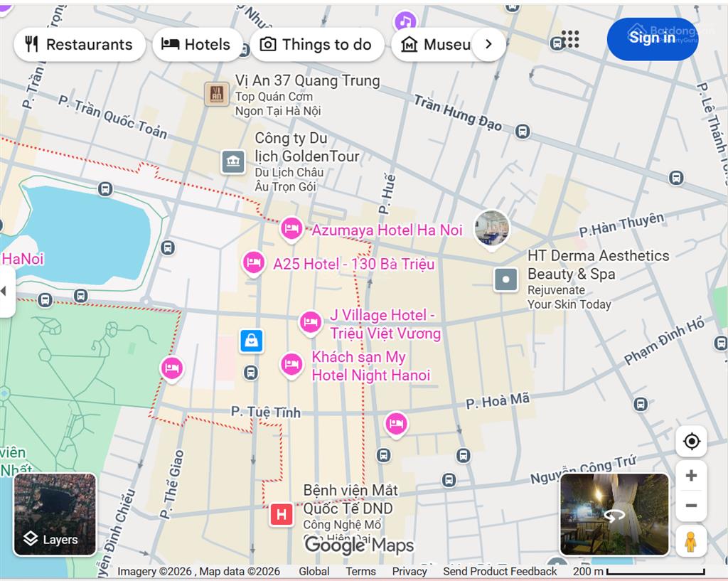Click the bus stop icon on Phạm Đình Hổ
The height and width of the screenshot is (581, 728).
click(721, 343)
